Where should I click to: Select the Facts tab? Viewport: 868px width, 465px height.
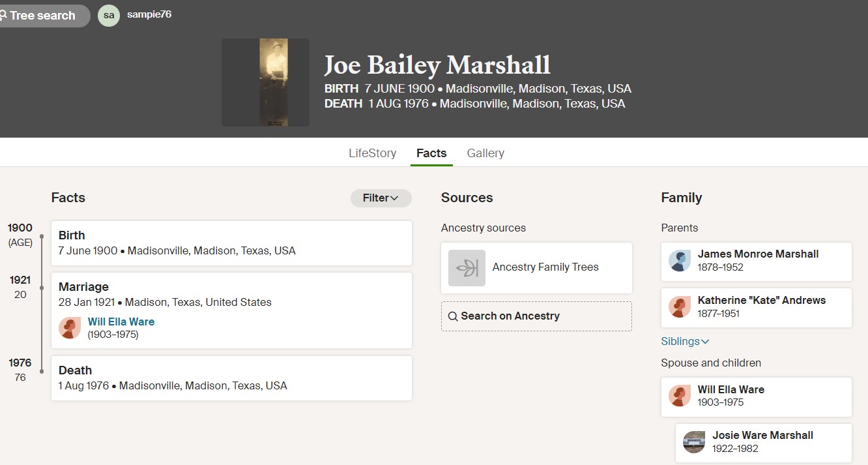431,153
